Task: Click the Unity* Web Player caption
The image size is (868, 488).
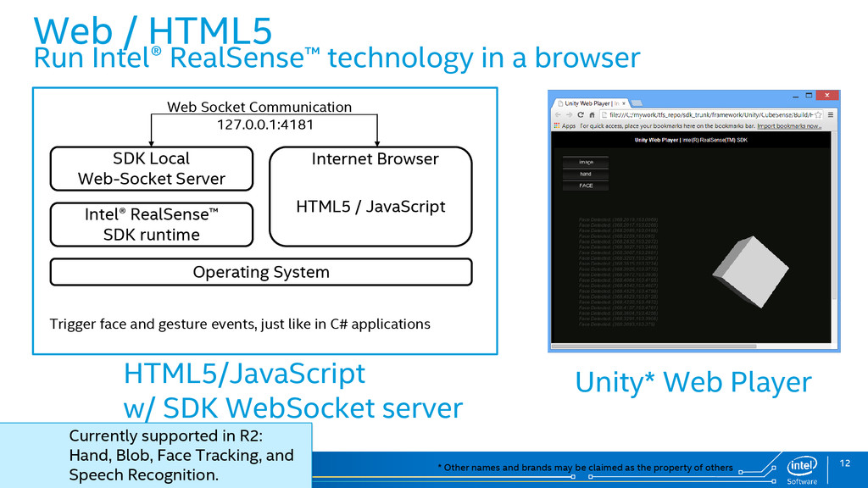Action: pos(693,382)
